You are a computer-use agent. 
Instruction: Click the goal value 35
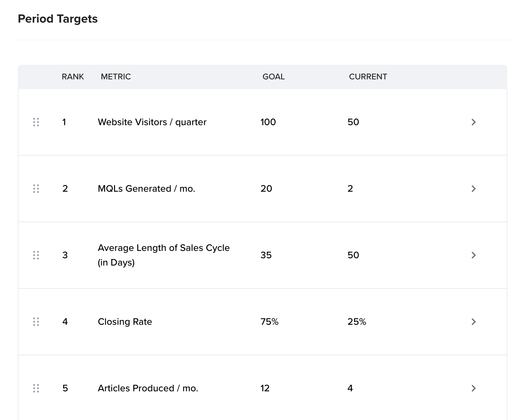click(x=266, y=255)
